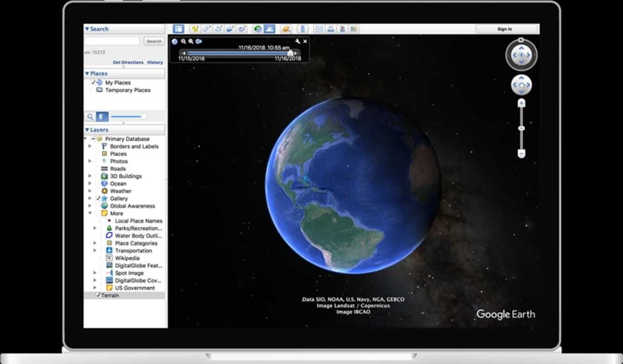Expand the Photos layer arrow
The image size is (623, 364).
pos(90,161)
